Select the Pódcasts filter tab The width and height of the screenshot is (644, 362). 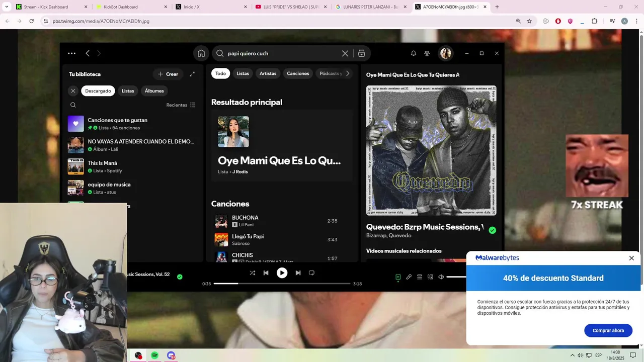[x=330, y=73]
